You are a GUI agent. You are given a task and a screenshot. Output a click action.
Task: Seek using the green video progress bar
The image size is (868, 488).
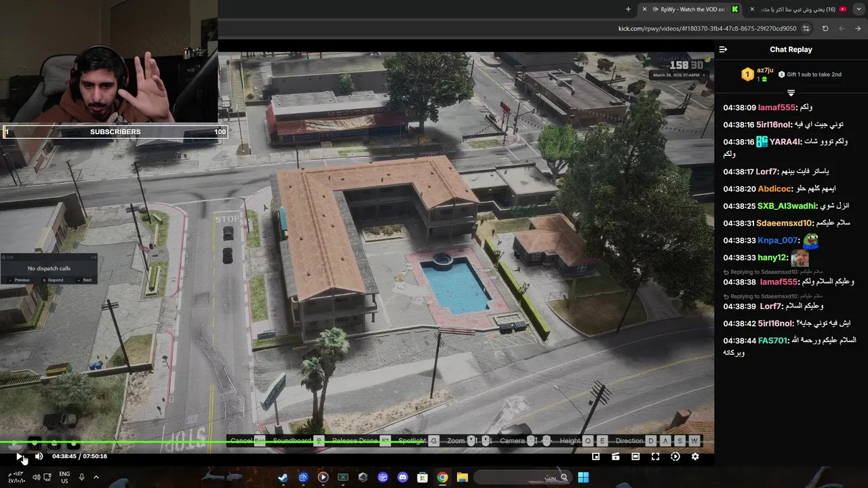coord(357,443)
